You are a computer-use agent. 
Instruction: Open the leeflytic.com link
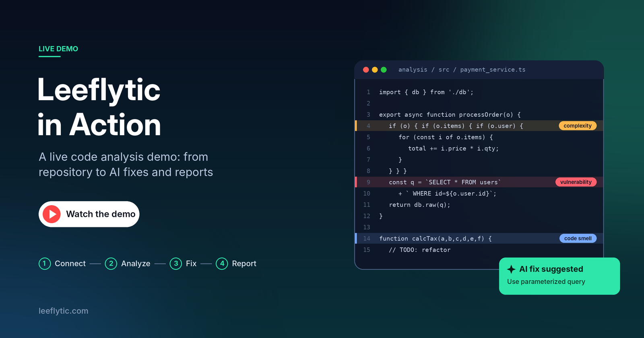point(63,311)
